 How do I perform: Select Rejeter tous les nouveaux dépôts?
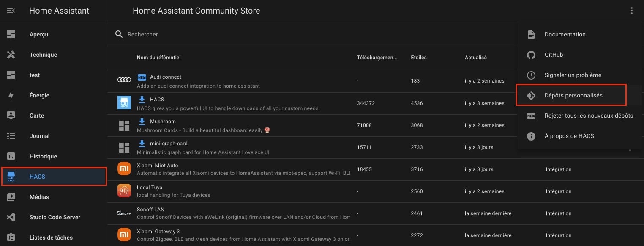(581, 116)
